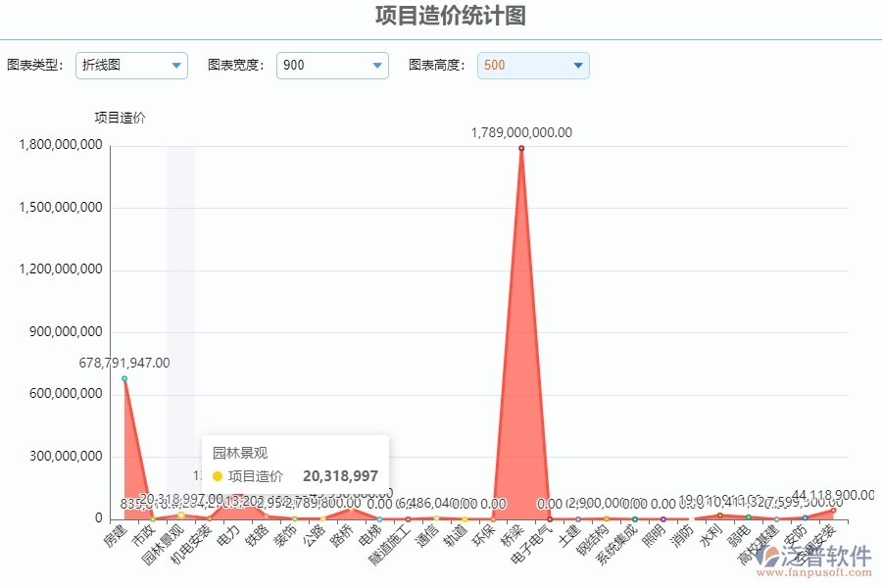The height and width of the screenshot is (588, 882).
Task: Click the 1,800,000,000 y-axis tick label
Action: 59,145
